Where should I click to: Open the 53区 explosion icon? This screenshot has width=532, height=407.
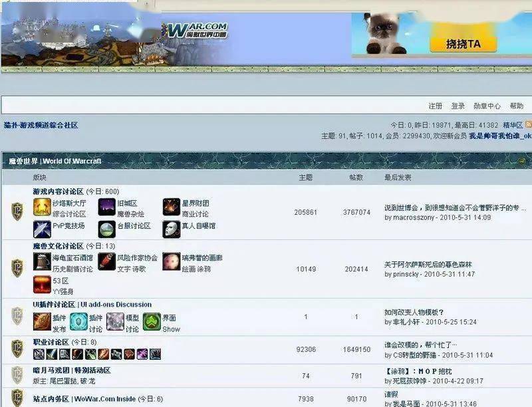click(x=42, y=285)
